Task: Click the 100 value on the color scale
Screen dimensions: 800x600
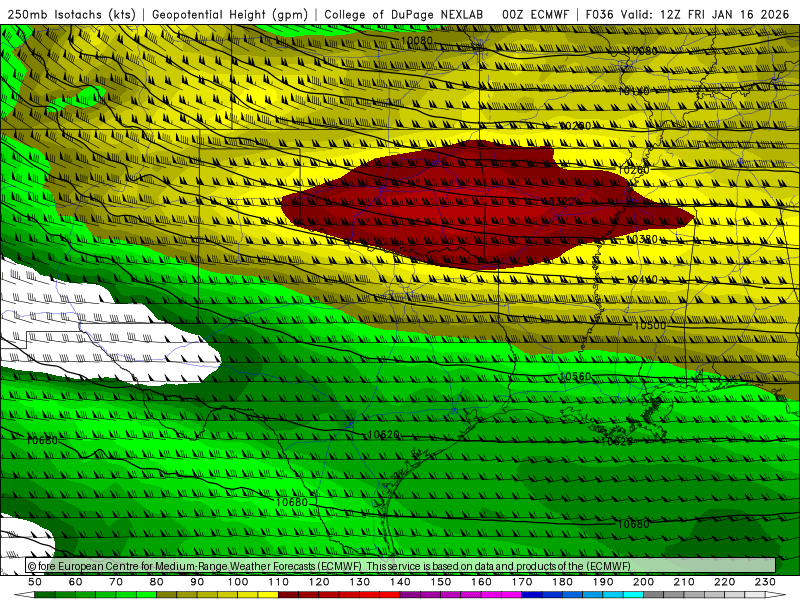Action: [238, 582]
